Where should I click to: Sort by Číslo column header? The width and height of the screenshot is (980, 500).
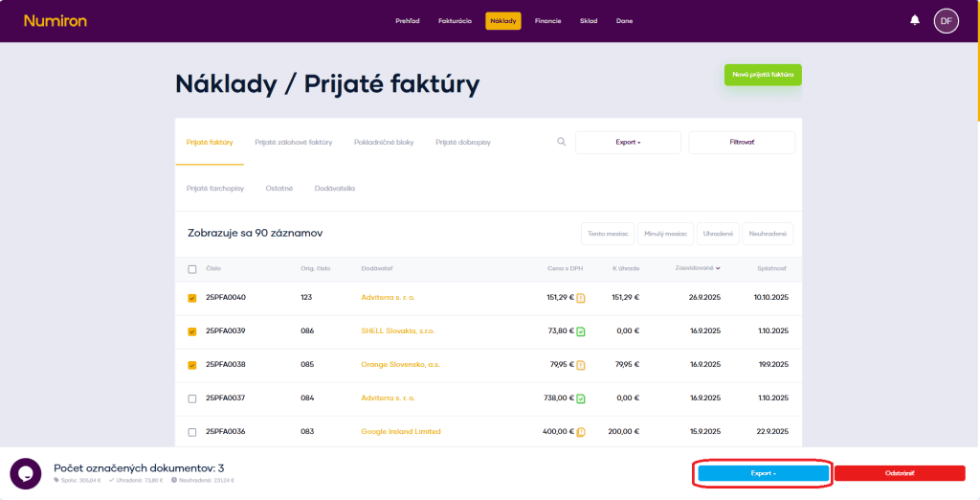(x=213, y=269)
